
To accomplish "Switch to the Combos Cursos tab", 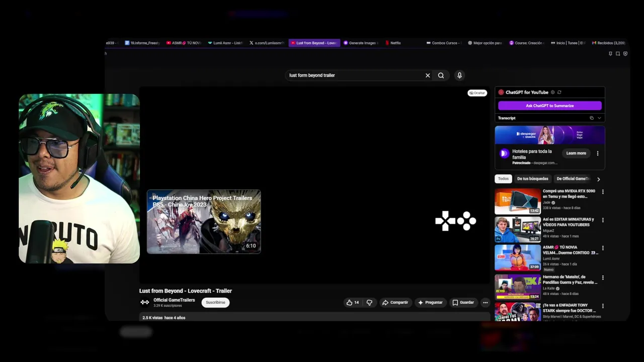I will 444,43.
